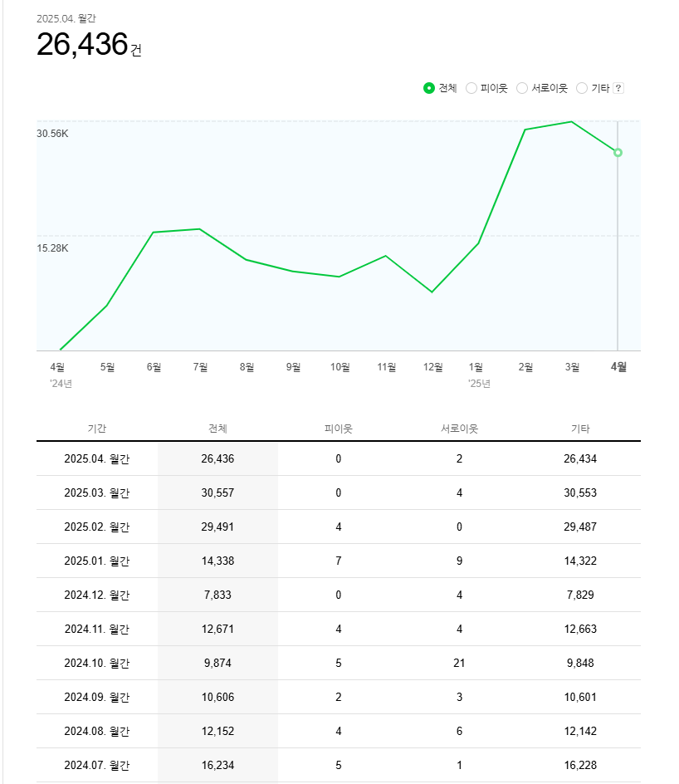679x784 pixels.
Task: Select the 2024.10. 월간 row label
Action: click(x=97, y=663)
